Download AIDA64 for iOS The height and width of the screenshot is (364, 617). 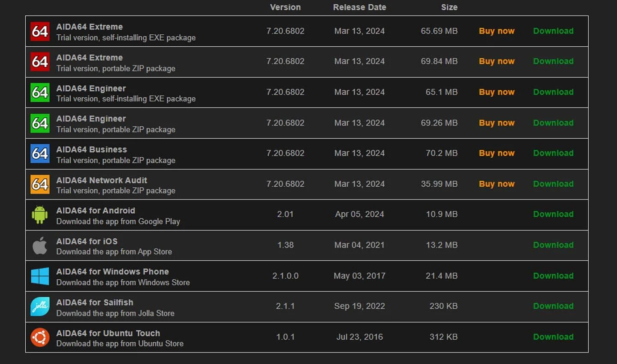[553, 245]
